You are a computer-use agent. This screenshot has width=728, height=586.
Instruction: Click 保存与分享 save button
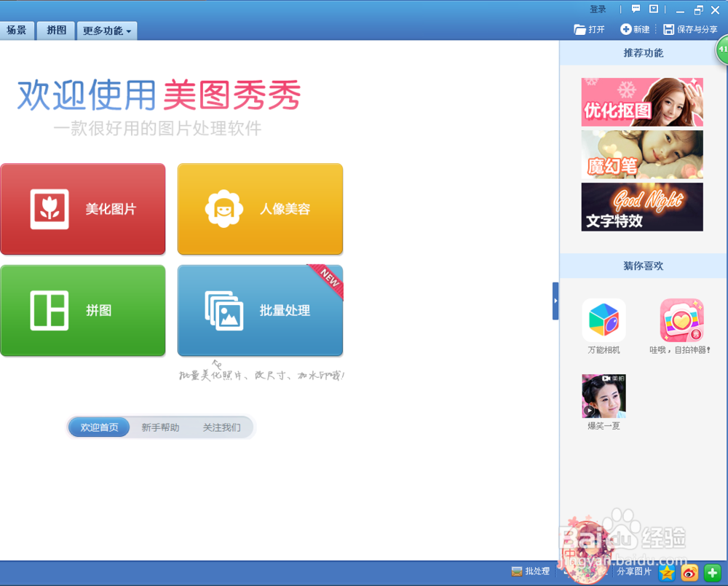pyautogui.click(x=690, y=29)
